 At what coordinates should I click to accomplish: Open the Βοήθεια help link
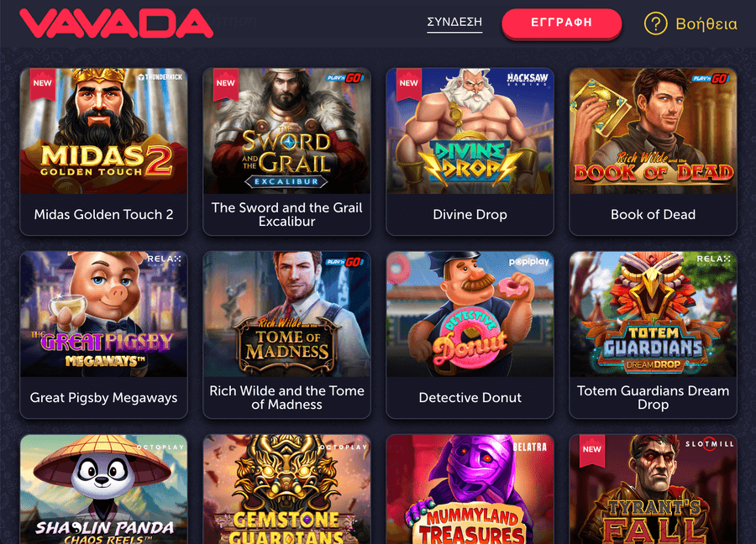click(x=706, y=24)
